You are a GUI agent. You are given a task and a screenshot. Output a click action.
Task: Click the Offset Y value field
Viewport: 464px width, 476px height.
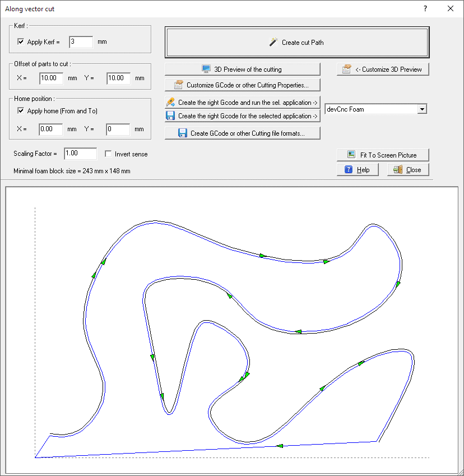click(x=118, y=78)
